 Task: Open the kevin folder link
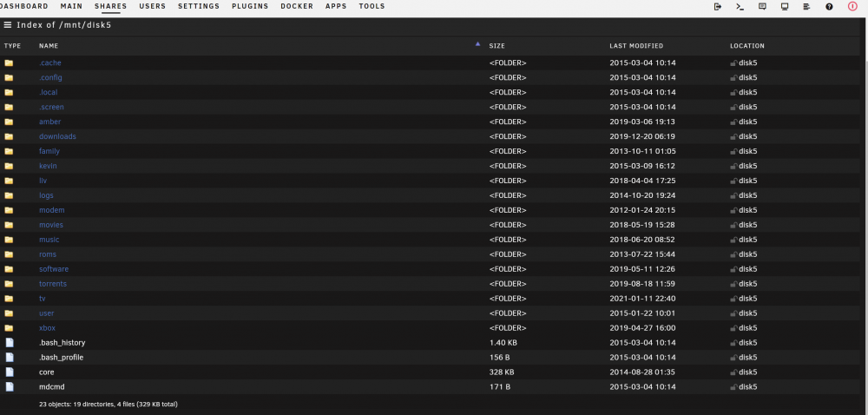48,166
